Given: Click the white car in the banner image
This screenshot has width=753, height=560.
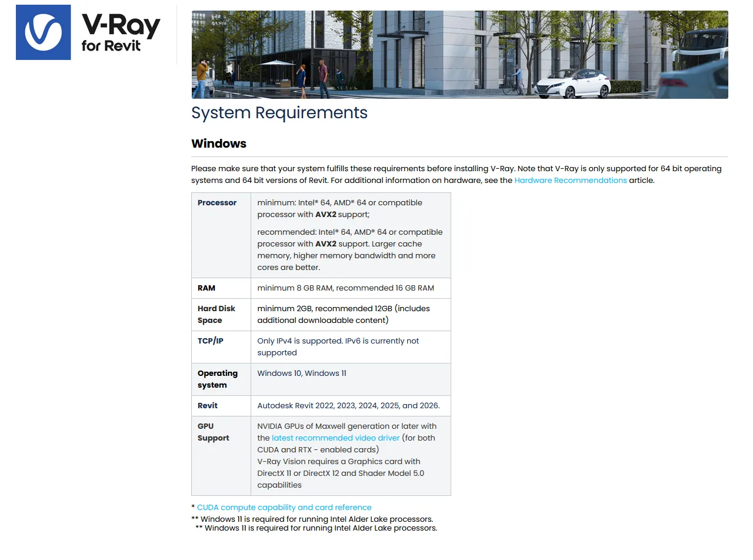Looking at the screenshot, I should coord(574,82).
